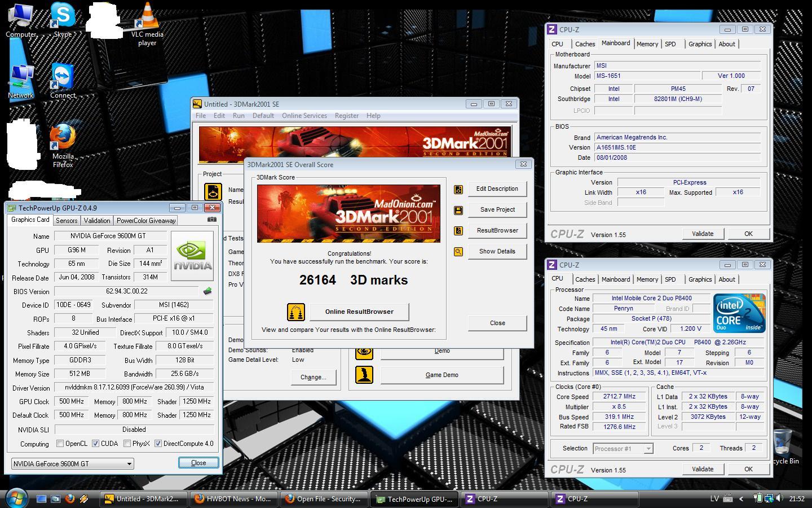Screen dimensions: 812x508
Task: Click the Show Details button
Action: 497,251
